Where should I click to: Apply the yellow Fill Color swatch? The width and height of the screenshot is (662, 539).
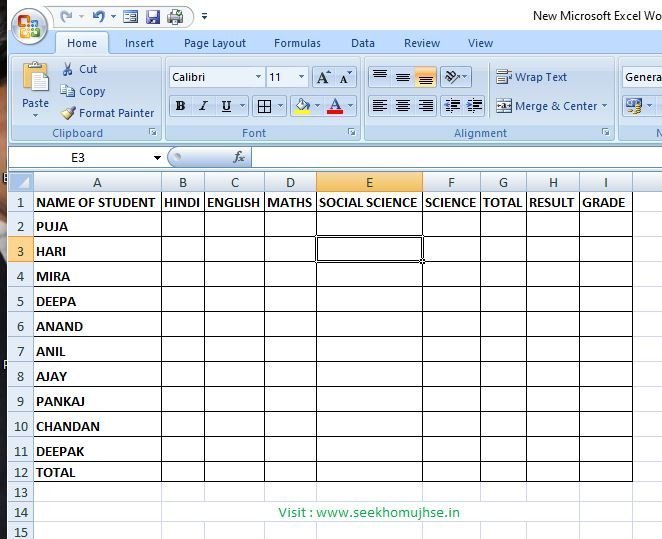pos(301,106)
